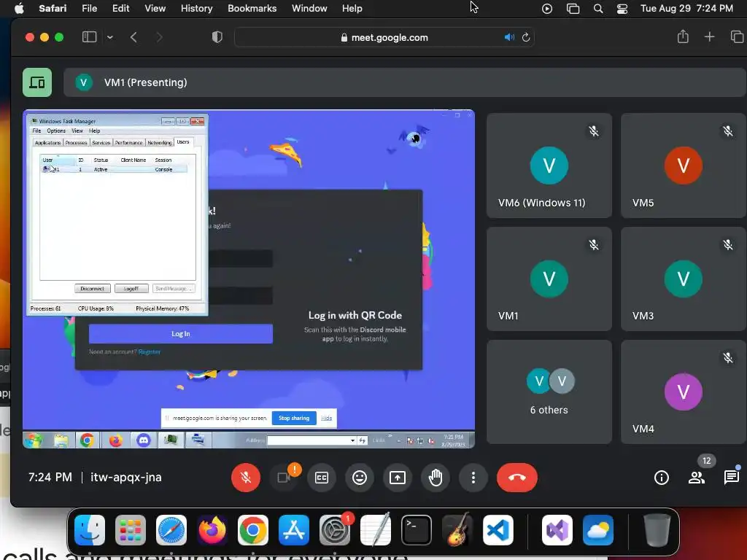Viewport: 747px width, 560px height.
Task: Switch to Performance tab in Task Manager
Action: point(128,142)
